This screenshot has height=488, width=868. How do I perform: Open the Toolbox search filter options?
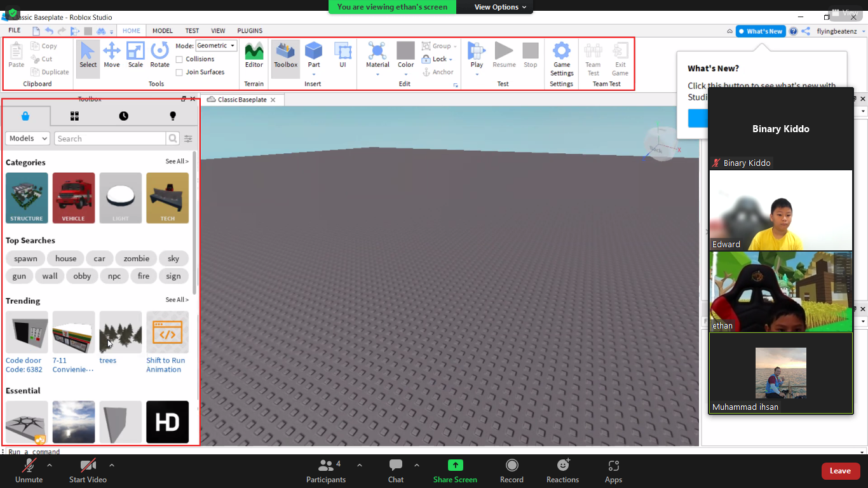pyautogui.click(x=188, y=139)
